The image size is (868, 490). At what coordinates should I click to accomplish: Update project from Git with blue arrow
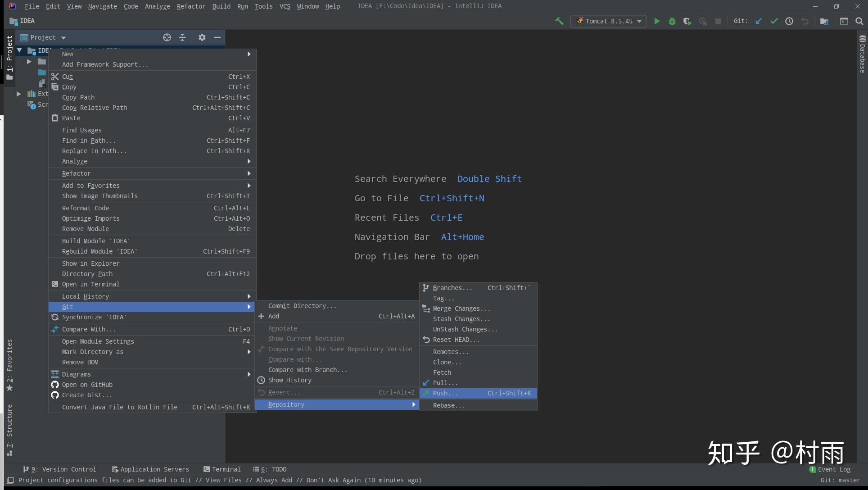click(759, 21)
